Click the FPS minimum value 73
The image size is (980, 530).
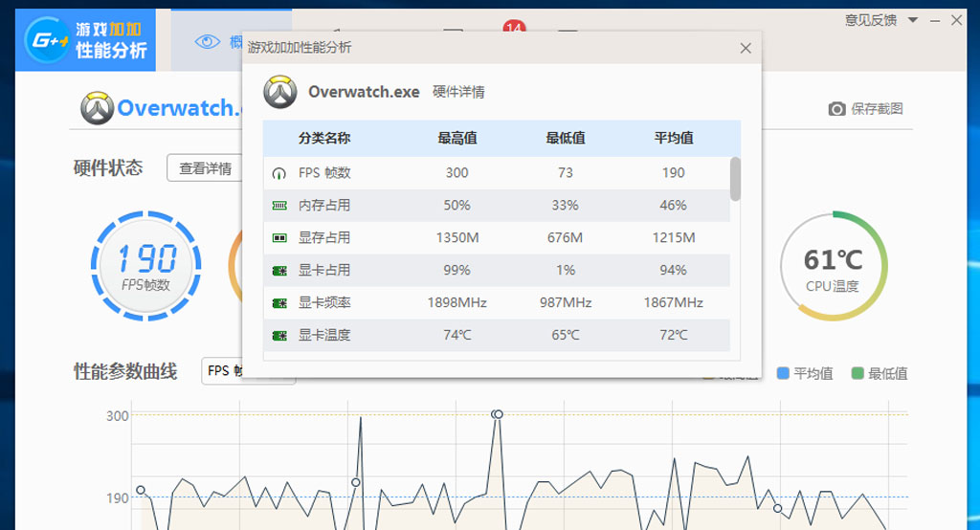pos(565,173)
